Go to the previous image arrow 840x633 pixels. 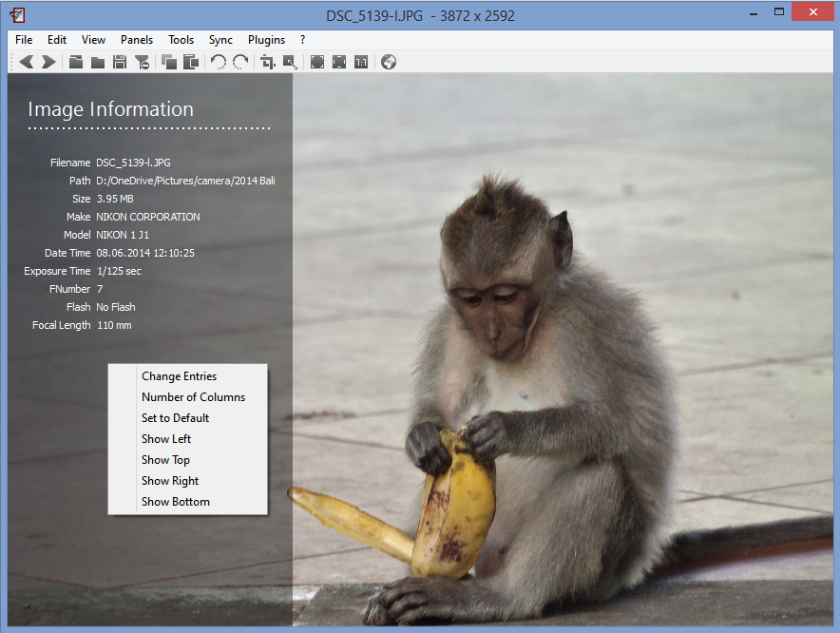click(27, 62)
